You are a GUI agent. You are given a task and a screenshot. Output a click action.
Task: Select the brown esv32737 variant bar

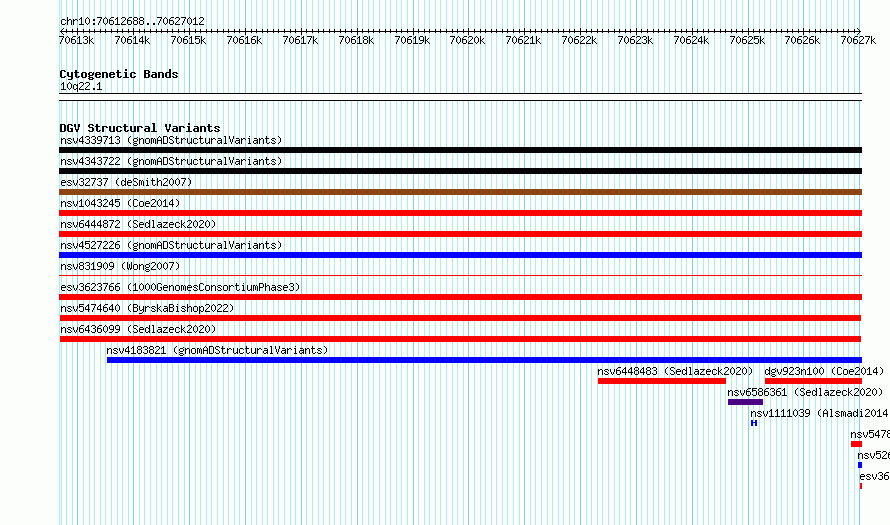(460, 192)
